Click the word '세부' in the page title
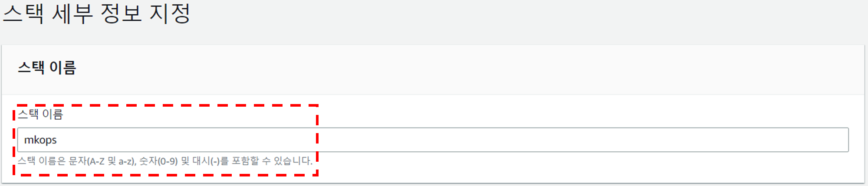Image resolution: width=868 pixels, height=186 pixels. pyautogui.click(x=72, y=13)
